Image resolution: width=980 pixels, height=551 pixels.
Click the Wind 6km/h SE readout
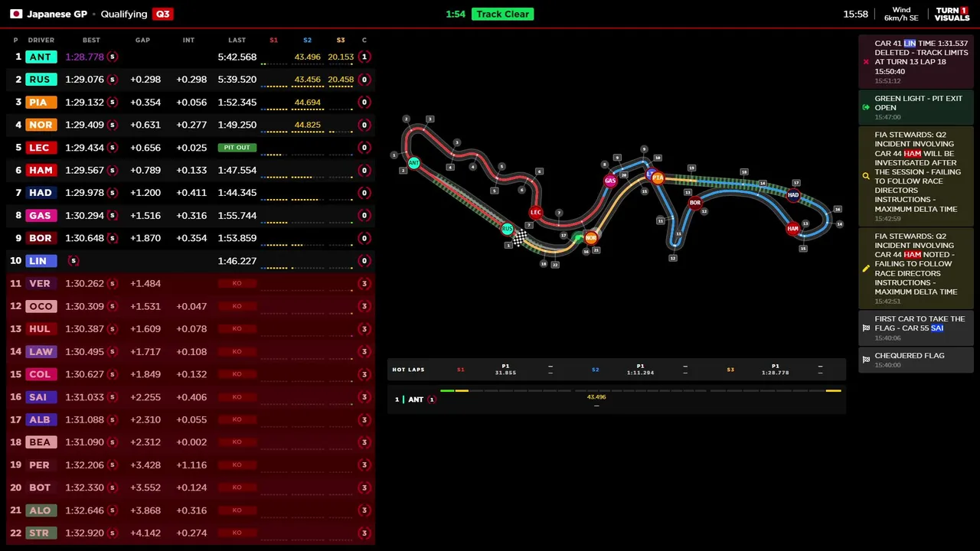point(901,14)
